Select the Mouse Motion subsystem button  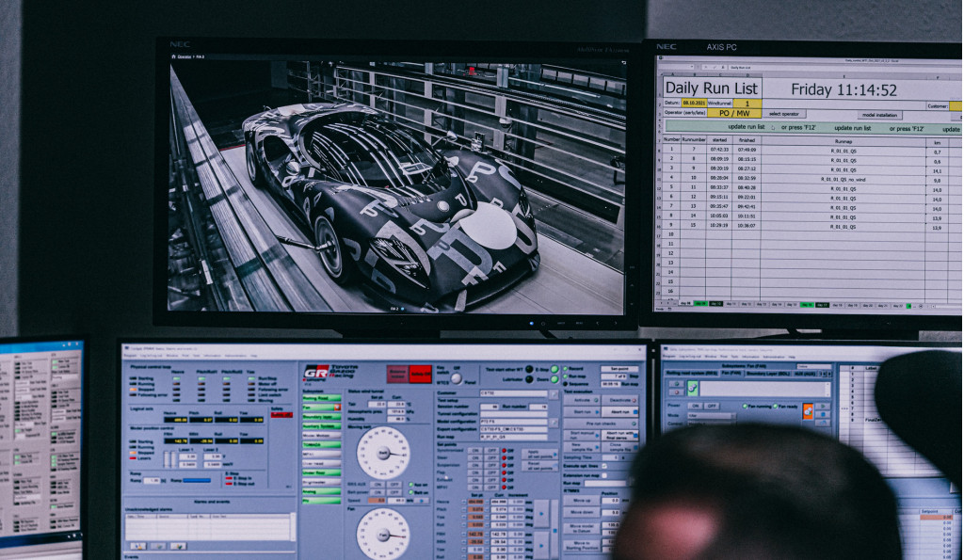click(322, 435)
